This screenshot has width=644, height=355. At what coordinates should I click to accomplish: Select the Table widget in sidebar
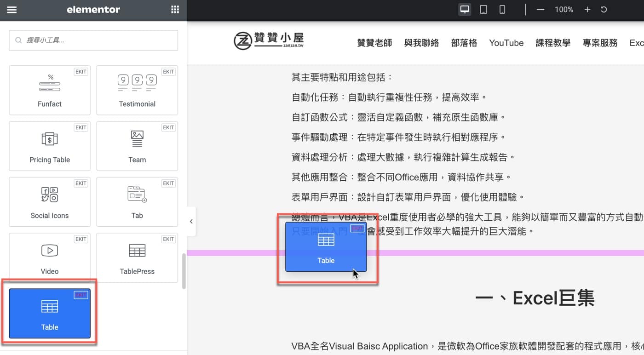50,314
